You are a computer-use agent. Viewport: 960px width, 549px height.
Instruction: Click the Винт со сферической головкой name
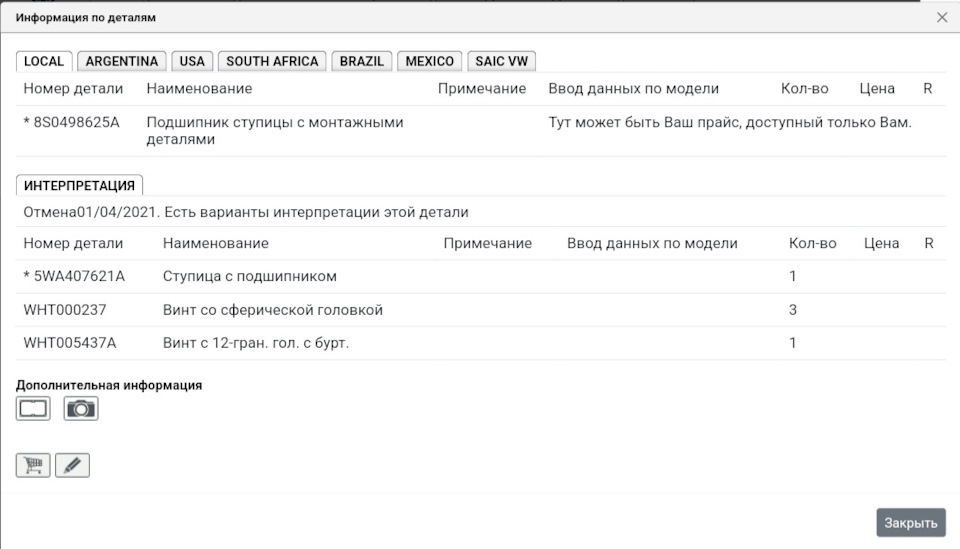click(272, 310)
